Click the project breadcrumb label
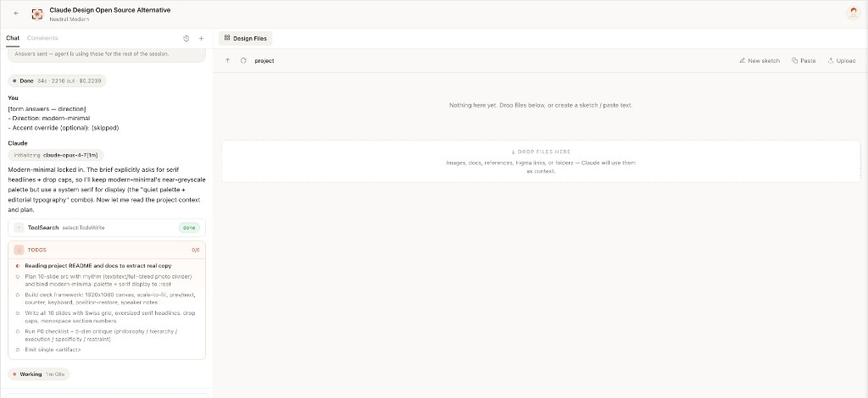This screenshot has width=868, height=398. [x=264, y=61]
